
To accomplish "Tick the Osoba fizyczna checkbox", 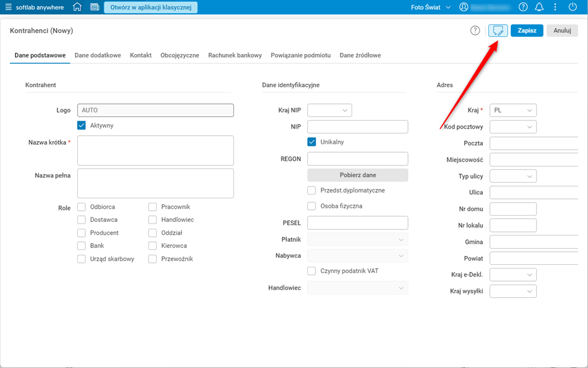I will point(312,206).
